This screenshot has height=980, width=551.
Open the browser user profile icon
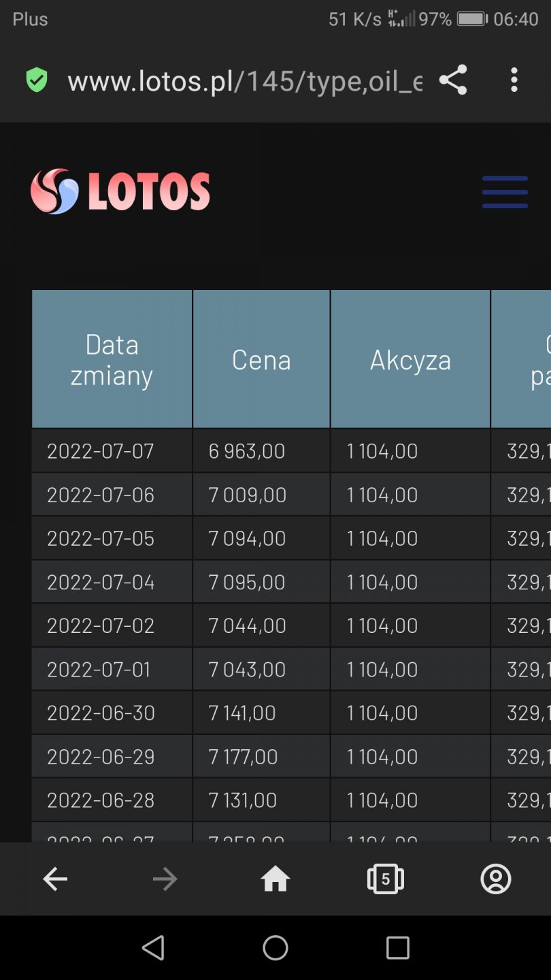[x=496, y=879]
